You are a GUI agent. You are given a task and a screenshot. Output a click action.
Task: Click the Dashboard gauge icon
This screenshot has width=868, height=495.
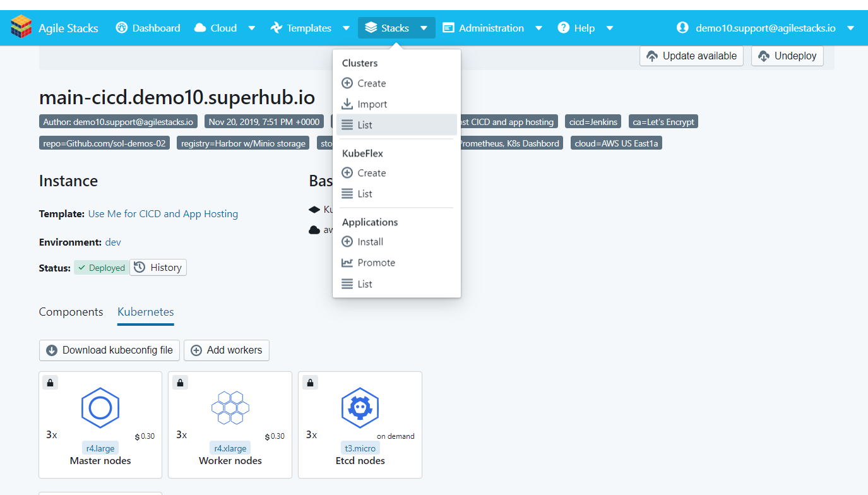point(122,28)
